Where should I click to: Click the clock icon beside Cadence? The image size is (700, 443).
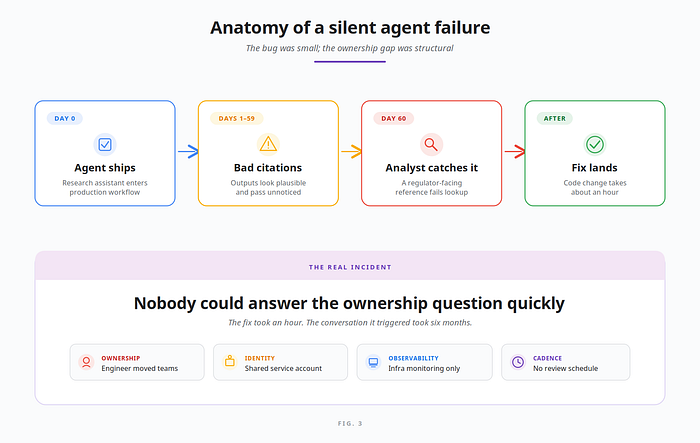coord(518,362)
